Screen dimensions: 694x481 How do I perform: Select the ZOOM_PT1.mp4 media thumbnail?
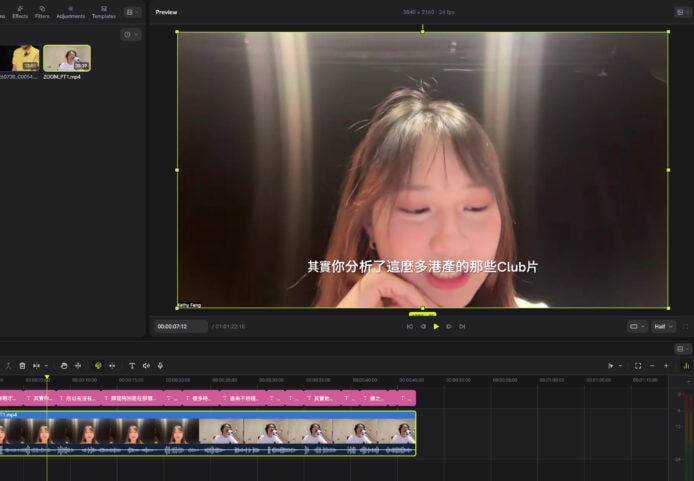[x=67, y=58]
